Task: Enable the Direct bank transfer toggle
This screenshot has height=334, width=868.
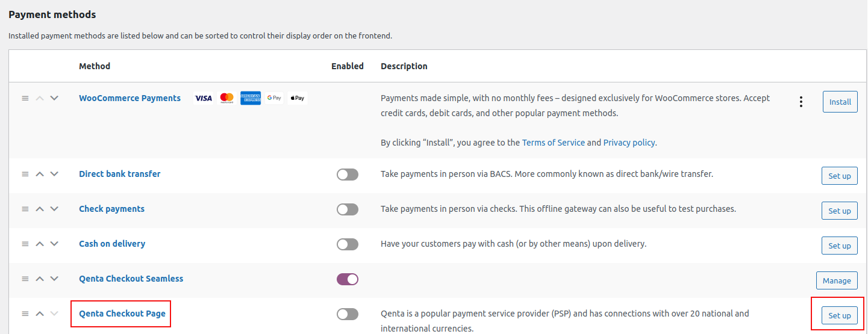Action: pos(348,175)
